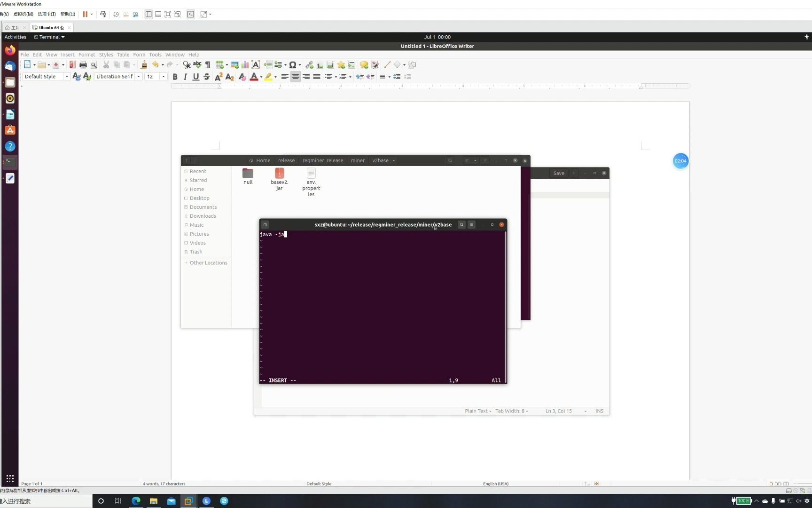Image resolution: width=812 pixels, height=508 pixels.
Task: Click search icon in file manager header
Action: point(450,160)
